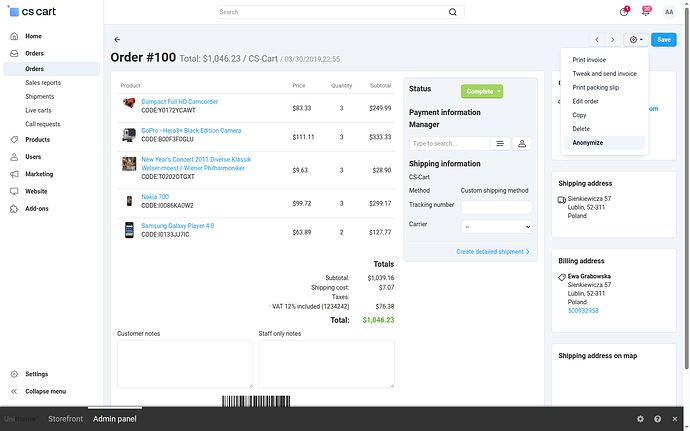Click the manager list icon button
Image resolution: width=690 pixels, height=431 pixels.
pyautogui.click(x=500, y=144)
